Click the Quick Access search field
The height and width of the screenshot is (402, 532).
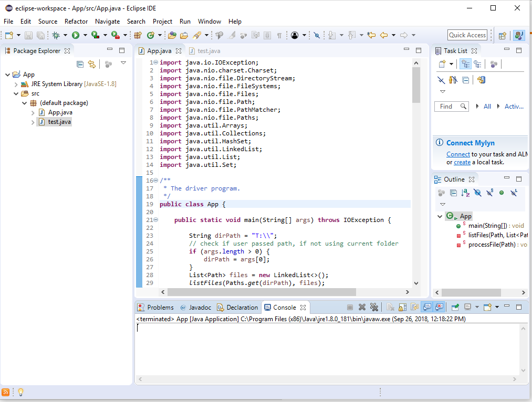467,35
